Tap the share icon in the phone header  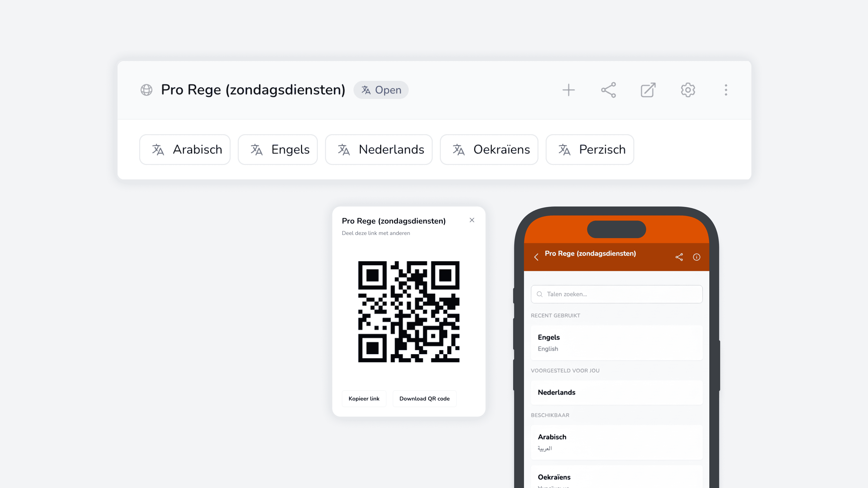click(679, 257)
